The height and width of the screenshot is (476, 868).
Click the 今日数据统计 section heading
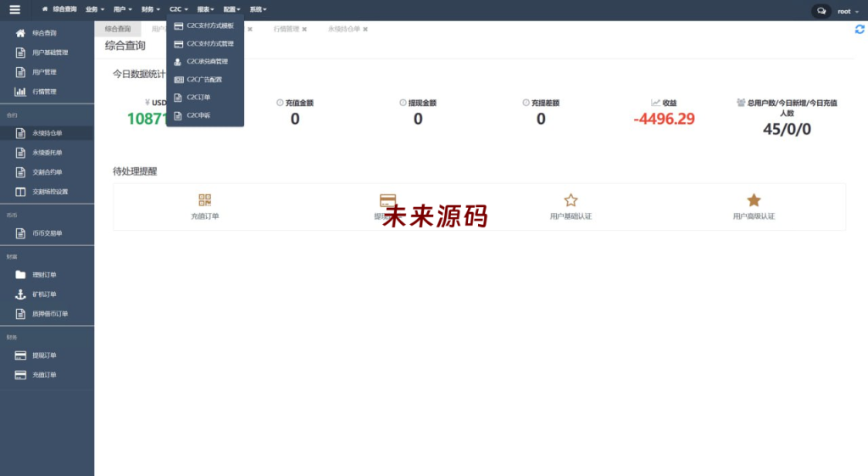pos(139,74)
